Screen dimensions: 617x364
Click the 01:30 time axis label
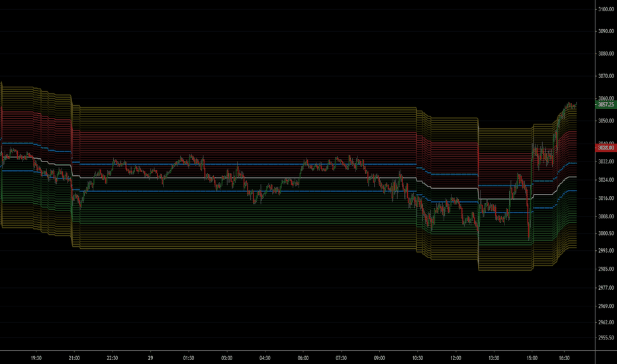point(189,358)
